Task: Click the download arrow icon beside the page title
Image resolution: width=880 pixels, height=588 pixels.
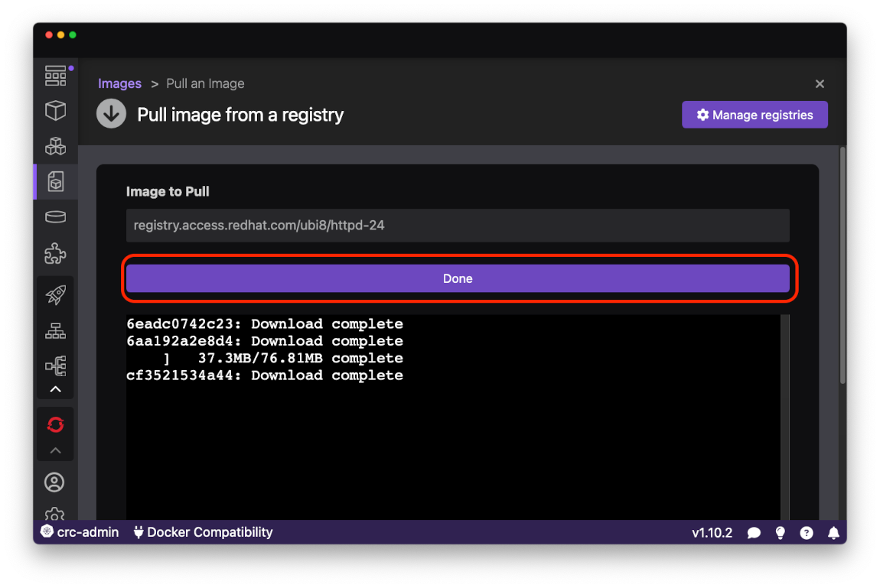Action: (111, 113)
